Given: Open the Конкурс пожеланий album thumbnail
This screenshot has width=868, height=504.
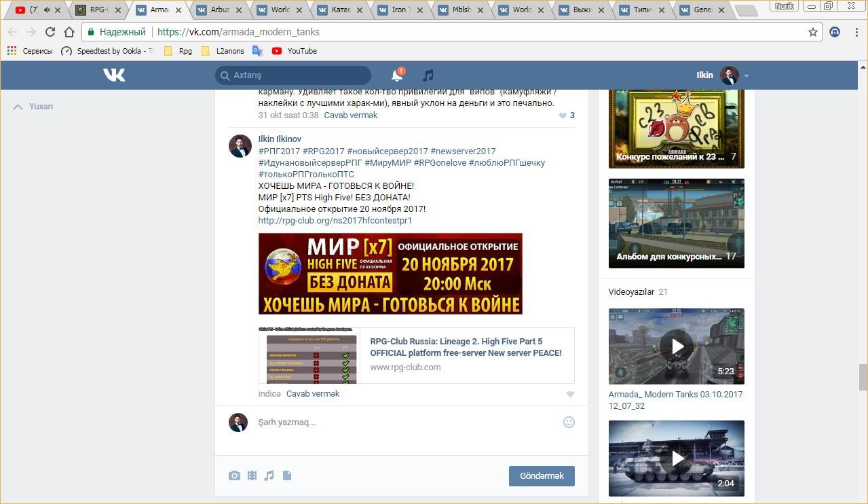Looking at the screenshot, I should [677, 129].
